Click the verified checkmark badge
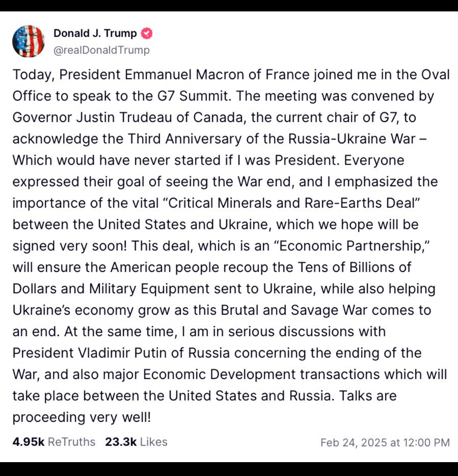 point(147,33)
